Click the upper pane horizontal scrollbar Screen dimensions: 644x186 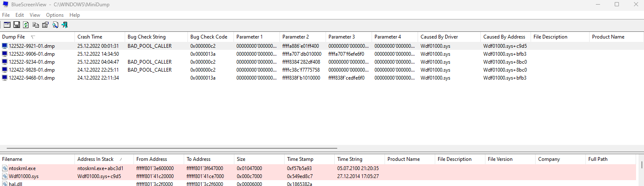point(172,148)
